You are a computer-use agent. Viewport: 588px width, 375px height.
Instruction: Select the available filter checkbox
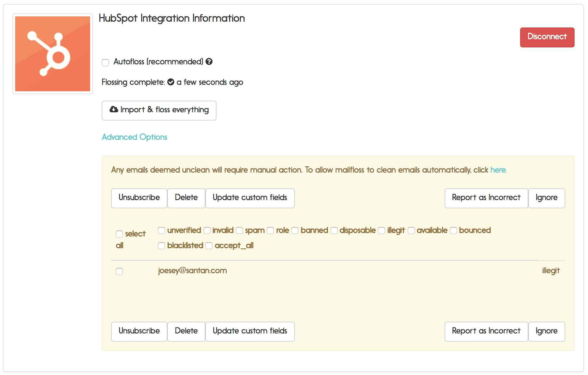tap(411, 230)
